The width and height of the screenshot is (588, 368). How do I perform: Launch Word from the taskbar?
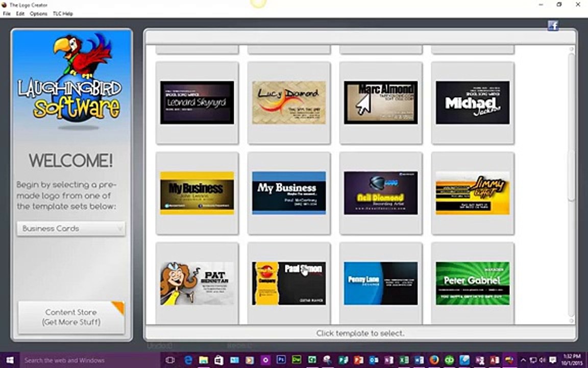coord(419,360)
